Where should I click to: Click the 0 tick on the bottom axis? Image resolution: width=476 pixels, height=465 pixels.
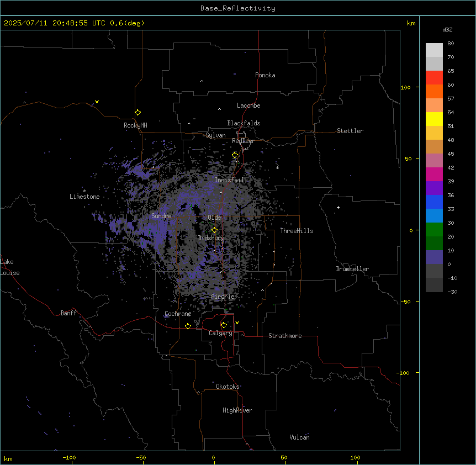click(x=213, y=457)
